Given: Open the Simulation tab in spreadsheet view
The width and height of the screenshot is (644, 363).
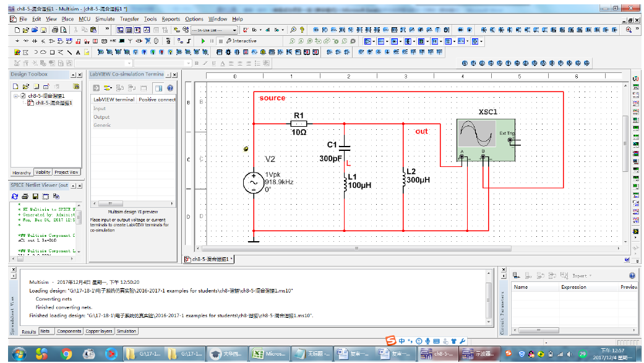Looking at the screenshot, I should 126,331.
